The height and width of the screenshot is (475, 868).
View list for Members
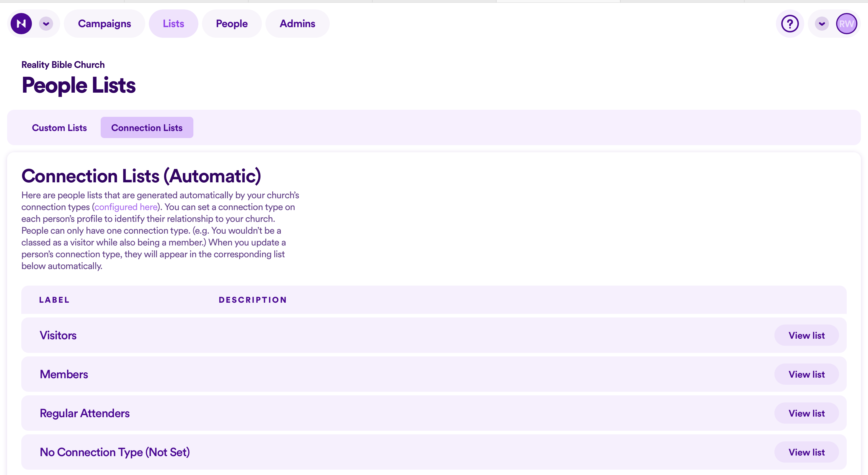tap(807, 374)
